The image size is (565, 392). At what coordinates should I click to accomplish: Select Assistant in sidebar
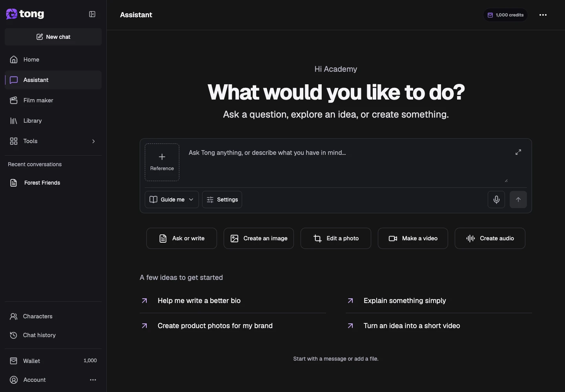[x=53, y=80]
